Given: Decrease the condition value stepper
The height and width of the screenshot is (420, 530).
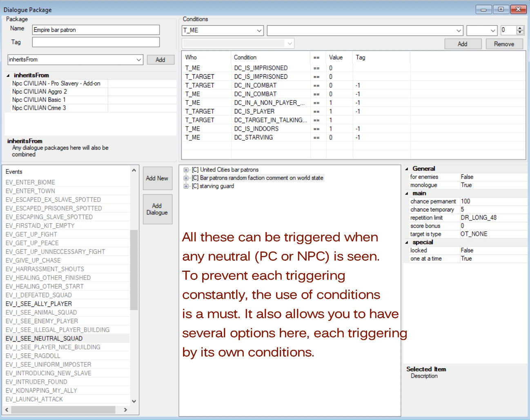Looking at the screenshot, I should coord(520,32).
